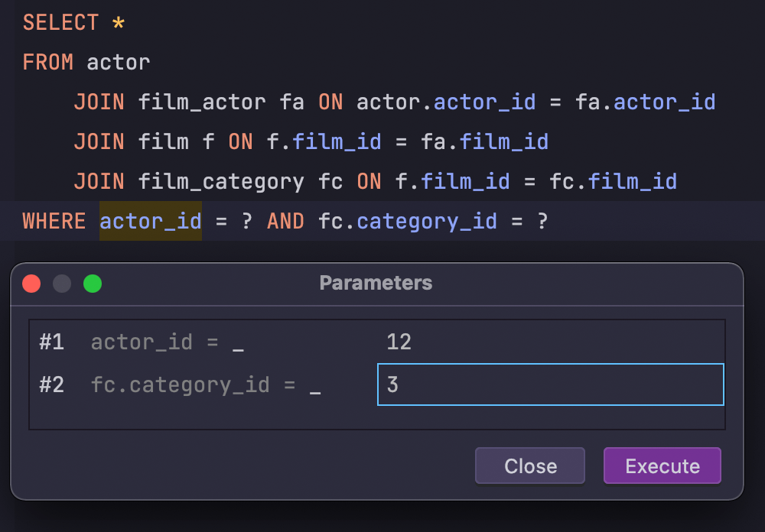
Task: Click fc.category_id in the WHERE clause
Action: tap(408, 222)
